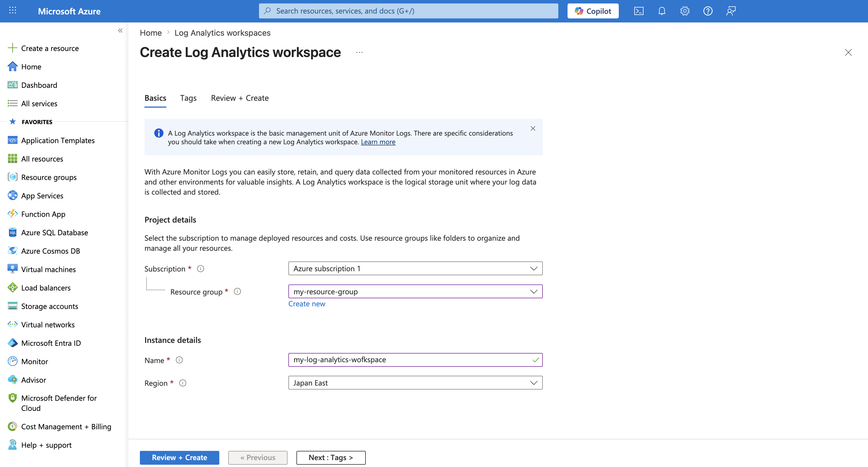Viewport: 868px width, 467px height.
Task: Click the Monitor icon in favorites
Action: pos(12,361)
